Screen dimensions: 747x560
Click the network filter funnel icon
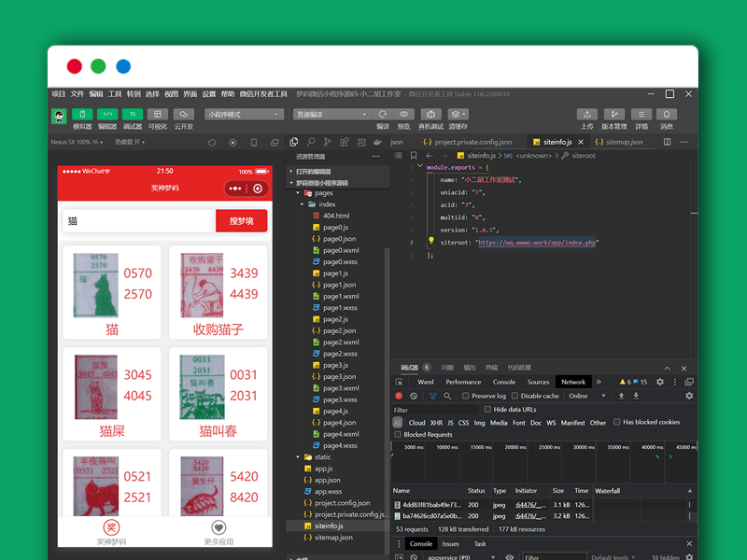432,396
